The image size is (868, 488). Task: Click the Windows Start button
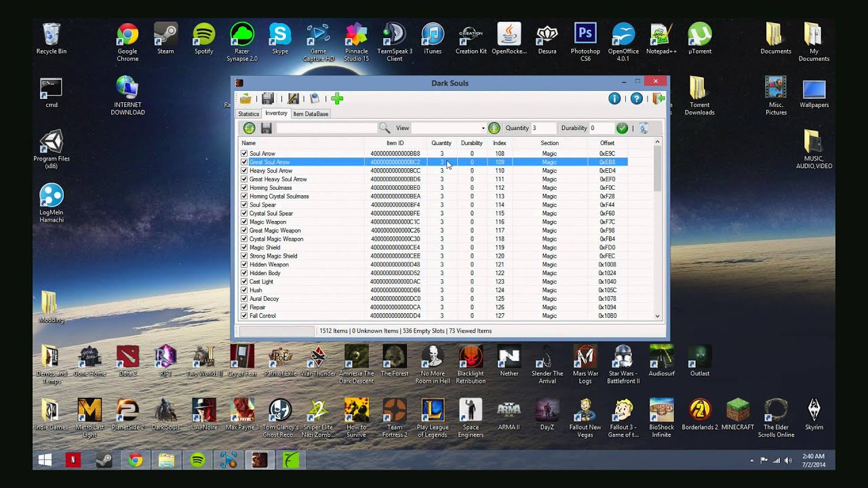[45, 460]
